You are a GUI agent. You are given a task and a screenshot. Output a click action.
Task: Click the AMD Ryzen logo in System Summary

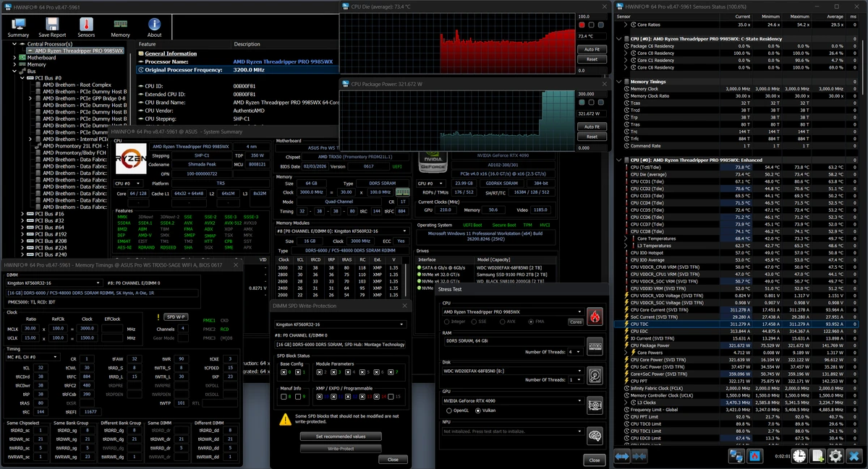point(130,158)
